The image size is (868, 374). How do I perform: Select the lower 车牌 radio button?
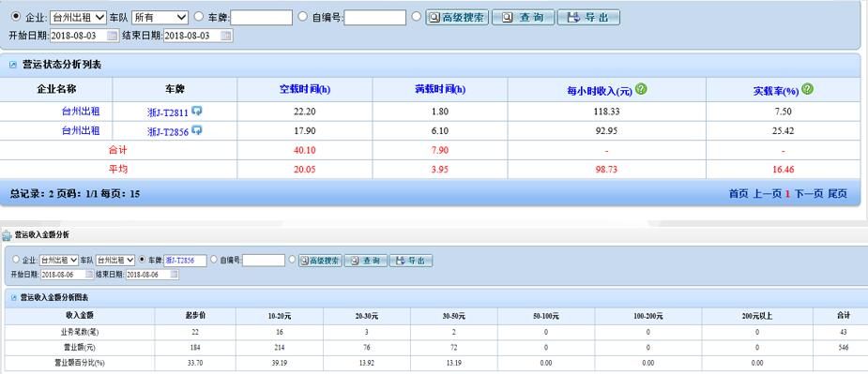143,259
